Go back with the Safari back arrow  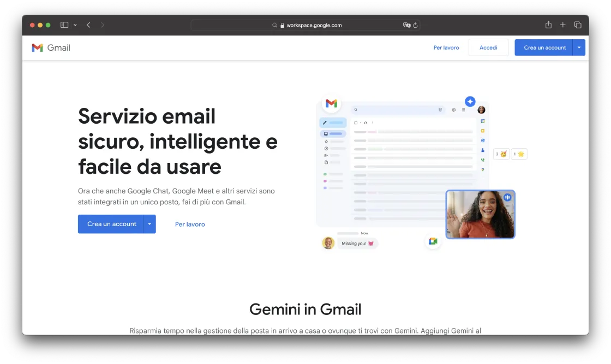(x=89, y=25)
